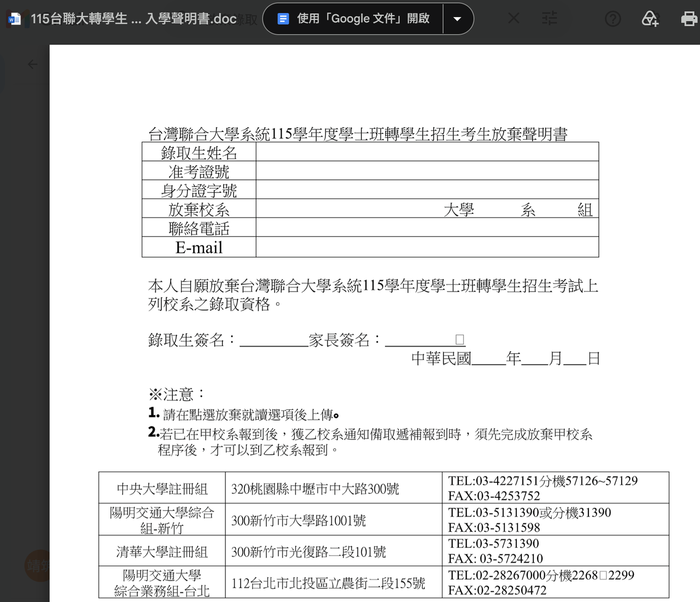Screen dimensions: 700x602
Task: Select the 身分證字號 label cell
Action: (x=199, y=190)
